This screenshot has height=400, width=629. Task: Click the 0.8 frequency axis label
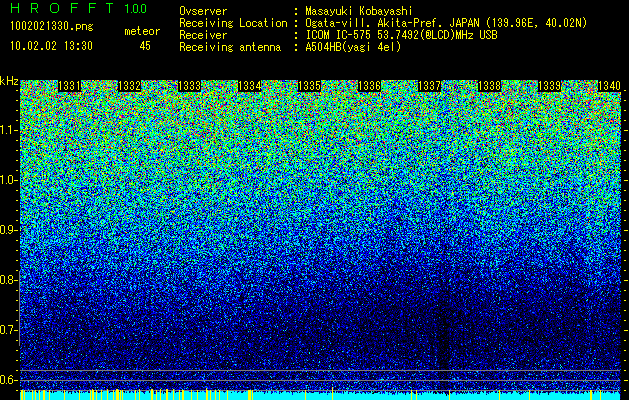tap(8, 280)
